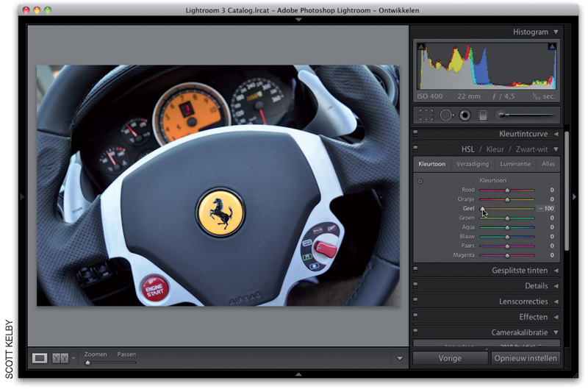Switch to Zwart-wit mode in header
This screenshot has width=588, height=389.
pos(531,149)
